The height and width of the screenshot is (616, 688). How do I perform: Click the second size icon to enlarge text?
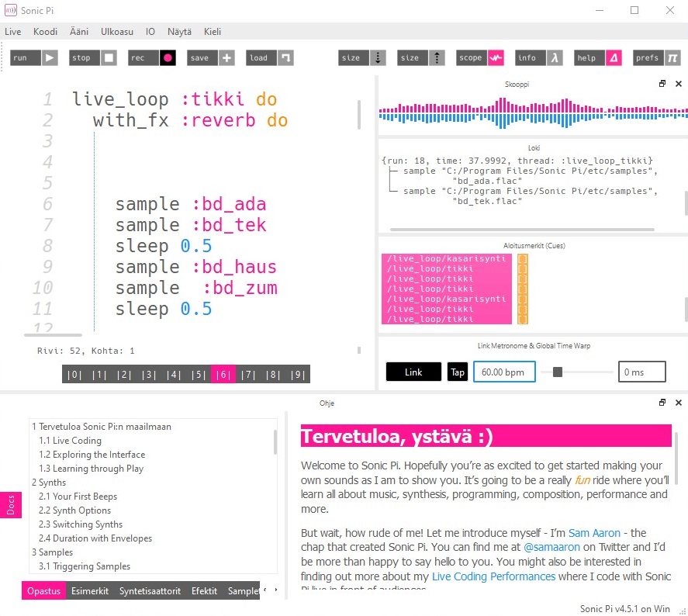[x=437, y=57]
